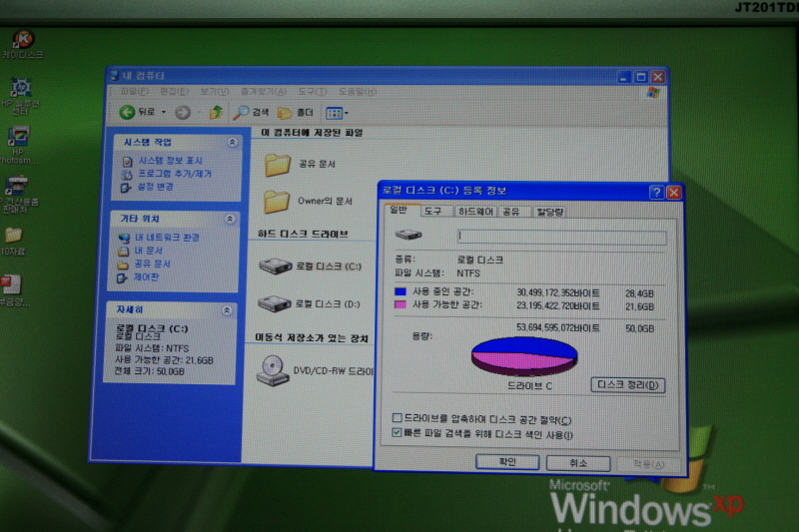
Task: Click 전체 크기: 50.0GB in details panel
Action: [x=149, y=371]
